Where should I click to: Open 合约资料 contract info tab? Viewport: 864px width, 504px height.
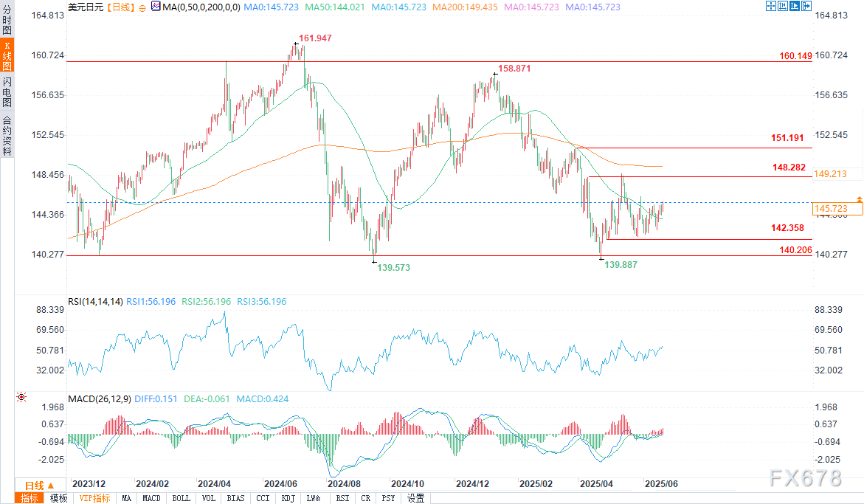[7, 135]
